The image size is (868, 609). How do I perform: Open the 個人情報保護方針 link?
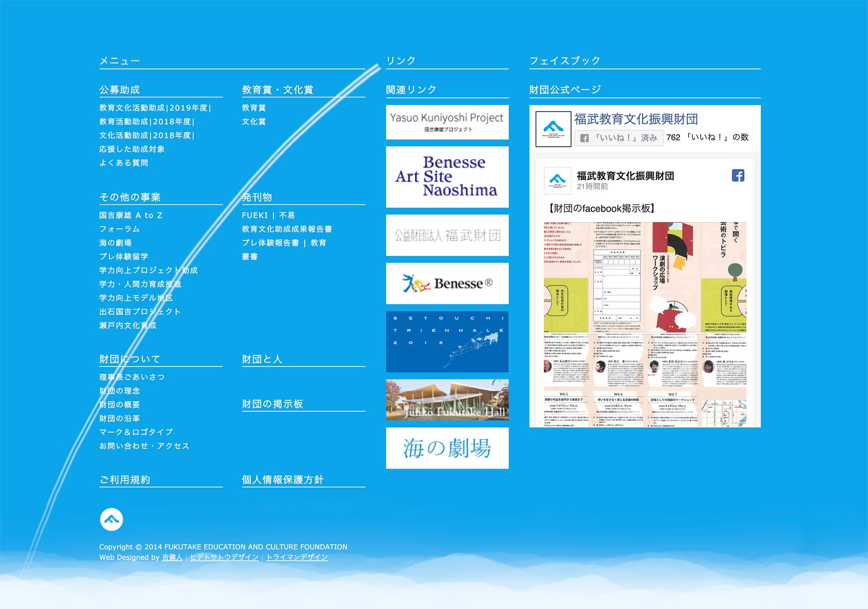click(283, 480)
